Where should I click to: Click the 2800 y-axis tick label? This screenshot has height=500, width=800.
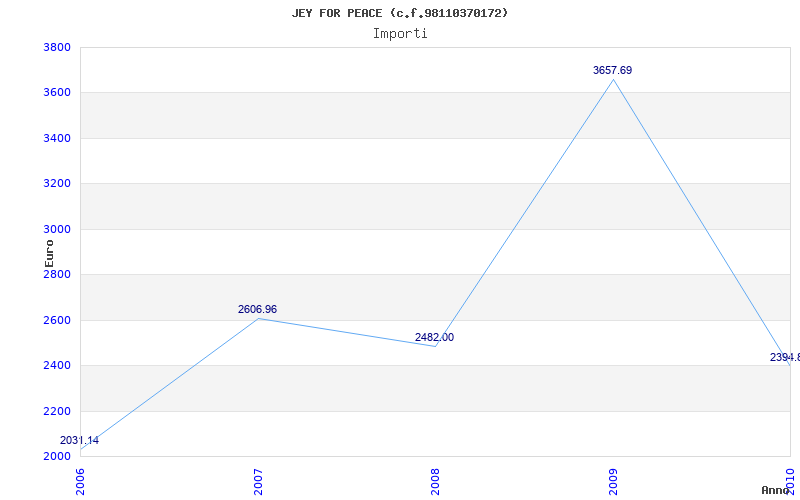click(x=57, y=275)
